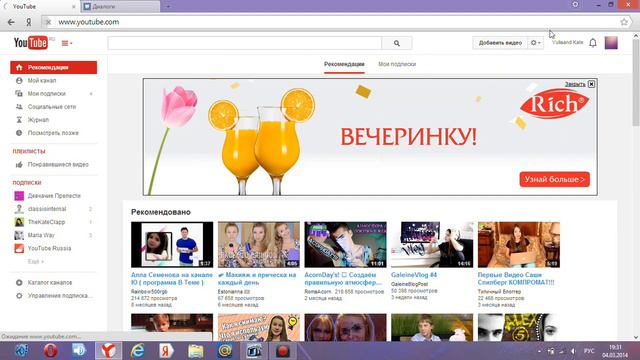Image resolution: width=640 pixels, height=360 pixels.
Task: Expand more subscriptions with Ещё
Action: pyautogui.click(x=36, y=261)
